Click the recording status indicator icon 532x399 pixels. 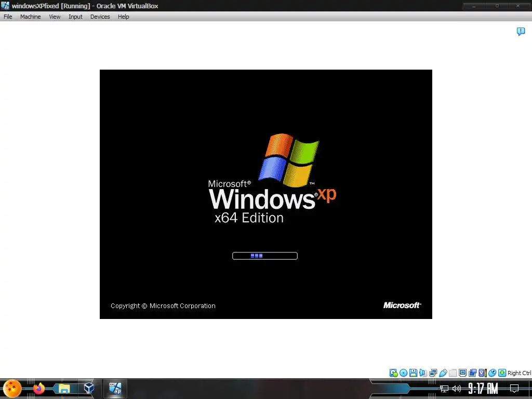click(x=472, y=373)
